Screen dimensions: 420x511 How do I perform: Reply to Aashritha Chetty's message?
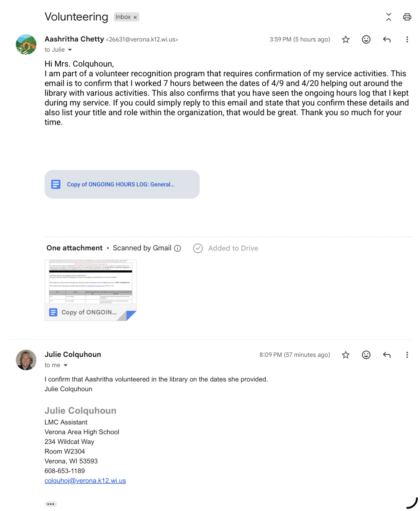pyautogui.click(x=386, y=40)
